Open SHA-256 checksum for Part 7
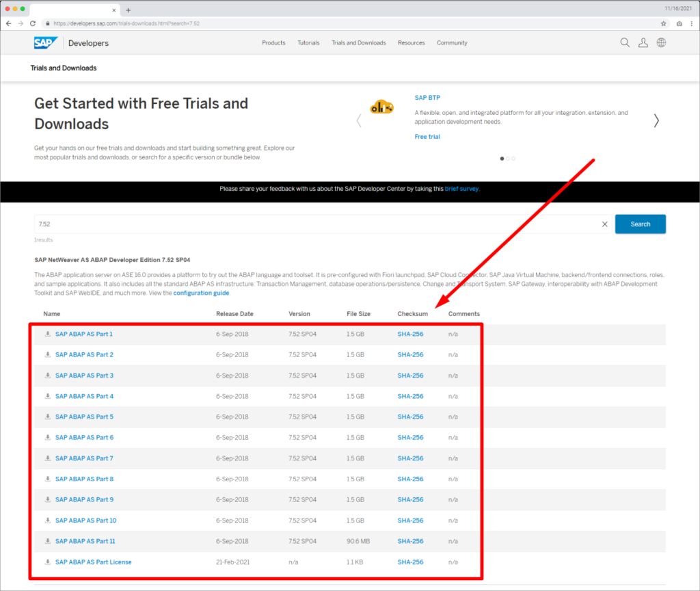The width and height of the screenshot is (700, 591). 410,458
